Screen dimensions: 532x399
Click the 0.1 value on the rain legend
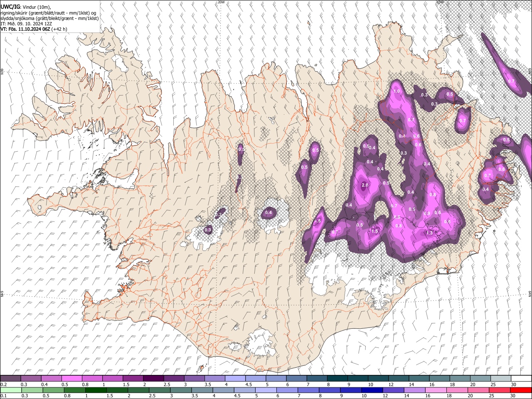point(3,396)
